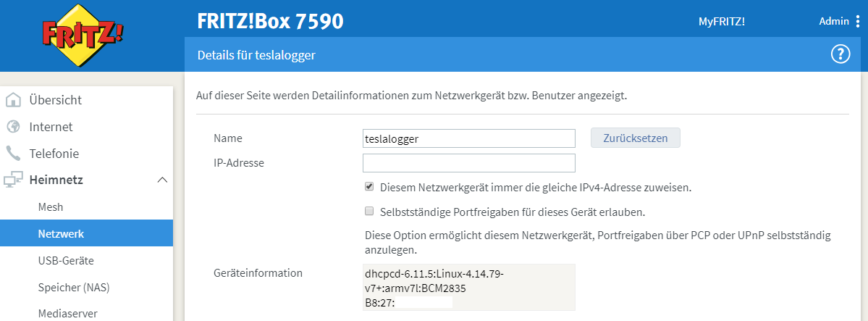Open the Admin three-dot menu
Screen dimensions: 868x321
click(x=858, y=22)
